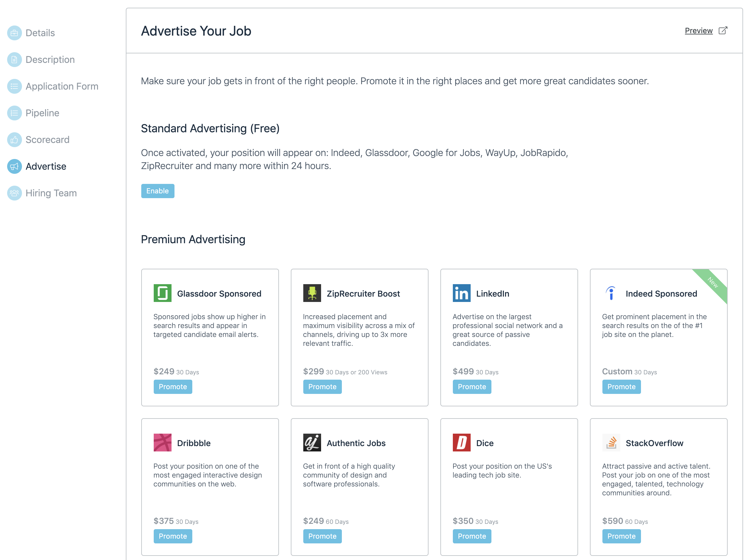Promote job on Dice
This screenshot has height=560, width=749.
pyautogui.click(x=471, y=536)
